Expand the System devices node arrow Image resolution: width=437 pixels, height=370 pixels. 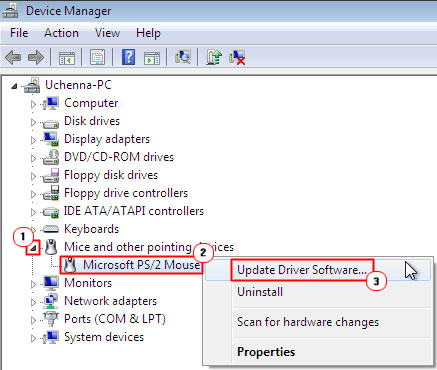pos(33,338)
